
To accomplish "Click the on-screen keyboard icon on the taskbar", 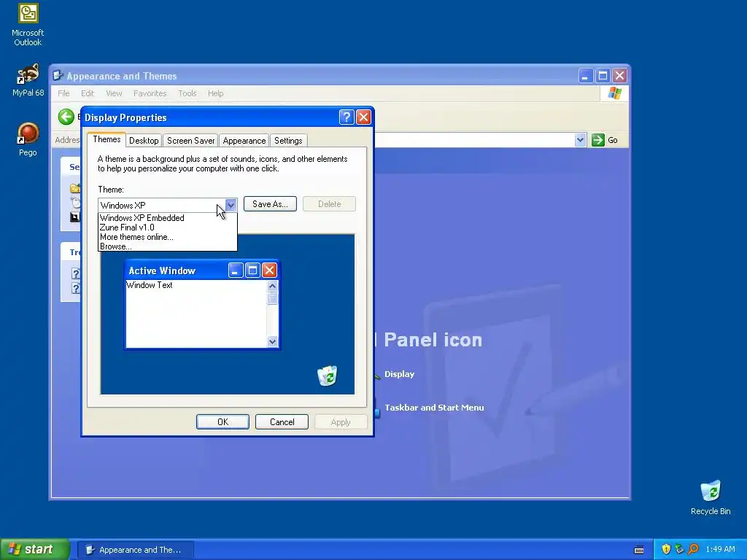I will click(639, 550).
